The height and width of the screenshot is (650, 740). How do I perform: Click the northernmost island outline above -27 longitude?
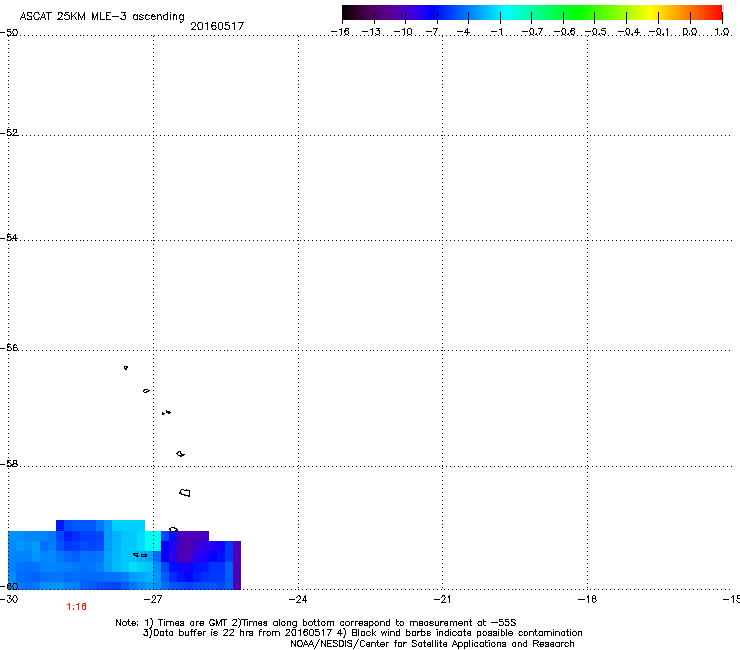[126, 367]
